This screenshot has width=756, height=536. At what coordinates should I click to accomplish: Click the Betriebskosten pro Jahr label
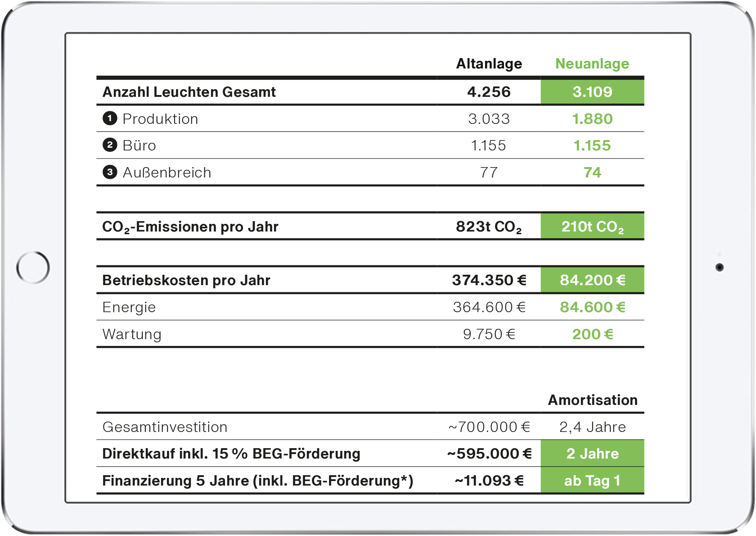click(186, 280)
